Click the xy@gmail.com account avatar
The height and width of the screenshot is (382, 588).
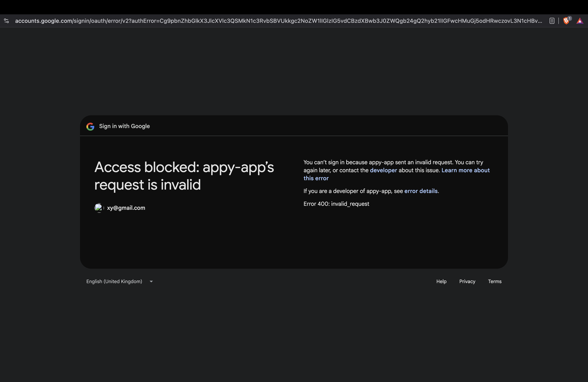pos(99,208)
